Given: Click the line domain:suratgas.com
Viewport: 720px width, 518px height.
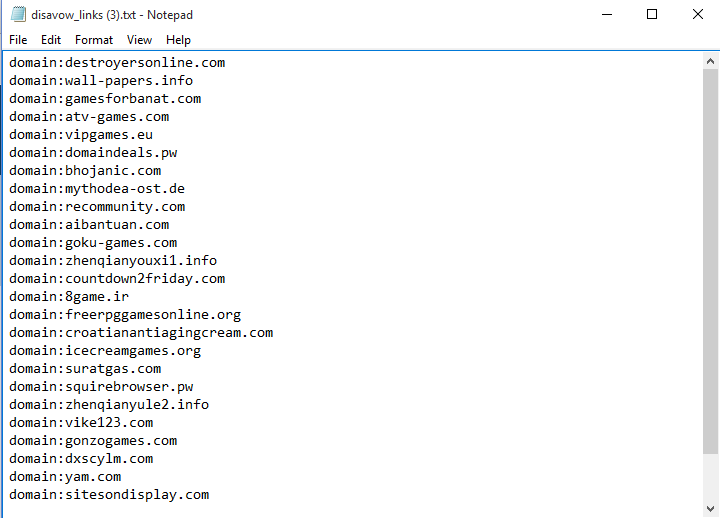Looking at the screenshot, I should [85, 368].
